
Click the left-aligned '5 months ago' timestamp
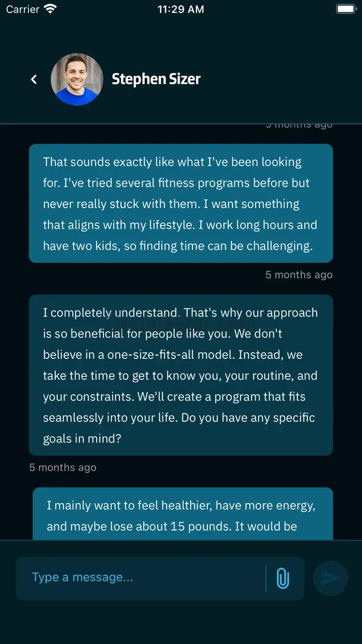coord(63,468)
